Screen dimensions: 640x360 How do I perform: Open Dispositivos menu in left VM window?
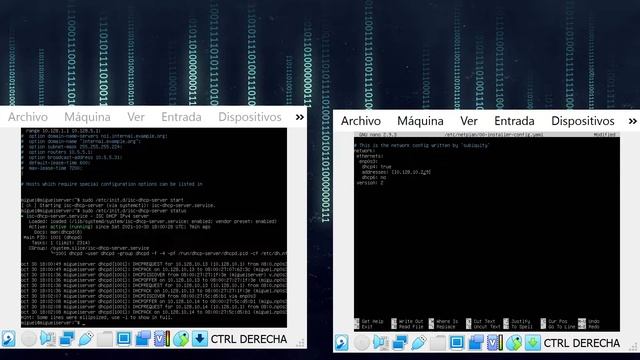tap(250, 117)
